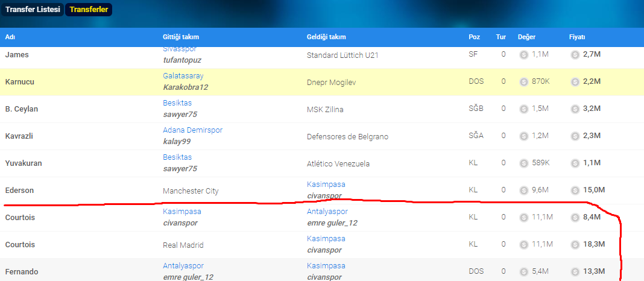This screenshot has width=644, height=281.
Task: Click the 15,0M price for Ederson
Action: click(x=594, y=190)
